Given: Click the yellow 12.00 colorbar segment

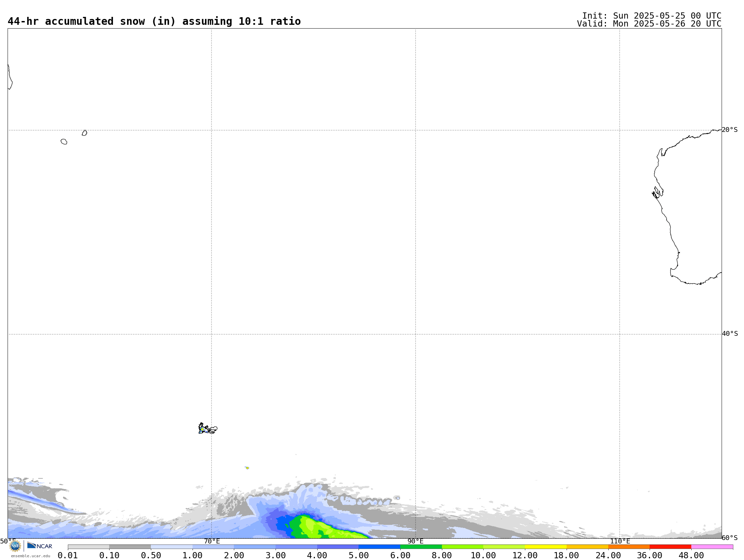Looking at the screenshot, I should pyautogui.click(x=546, y=547).
